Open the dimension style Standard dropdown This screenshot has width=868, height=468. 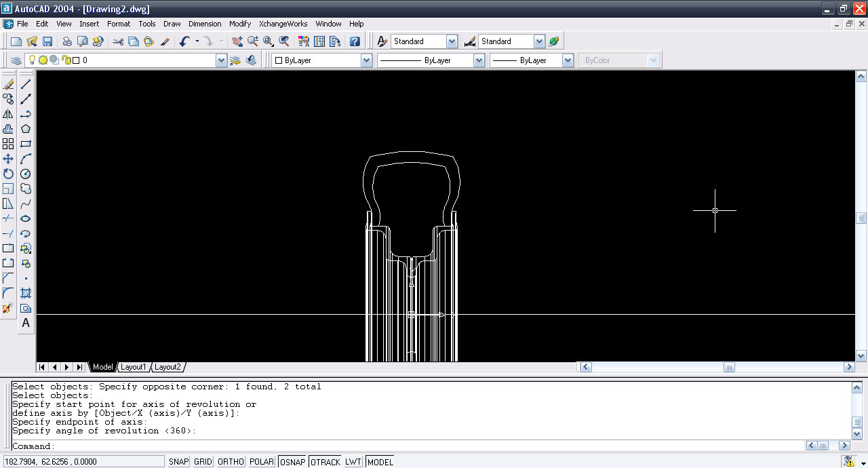(539, 41)
